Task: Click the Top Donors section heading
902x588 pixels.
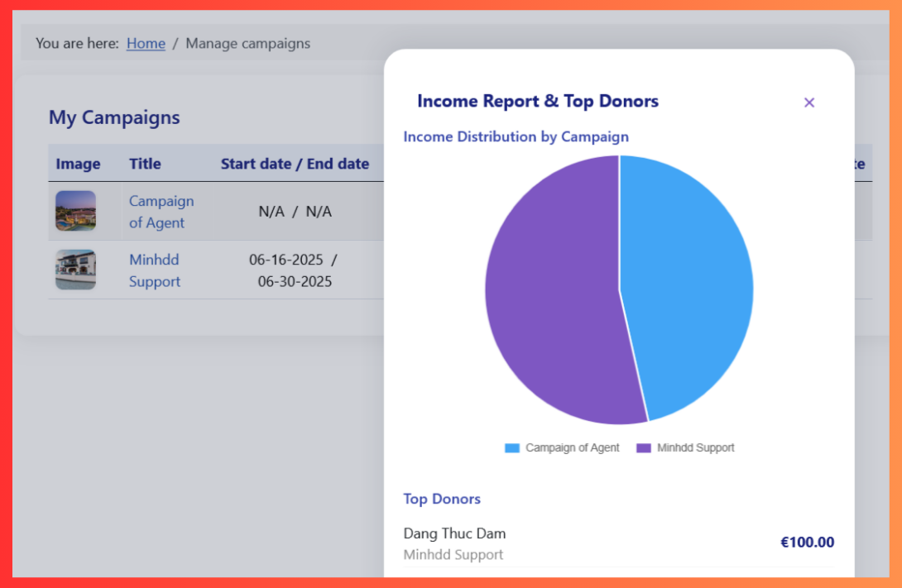Action: pyautogui.click(x=441, y=499)
